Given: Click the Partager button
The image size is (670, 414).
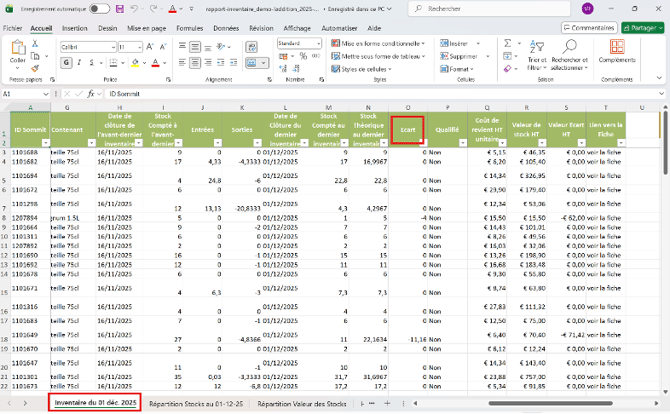Looking at the screenshot, I should coord(642,28).
